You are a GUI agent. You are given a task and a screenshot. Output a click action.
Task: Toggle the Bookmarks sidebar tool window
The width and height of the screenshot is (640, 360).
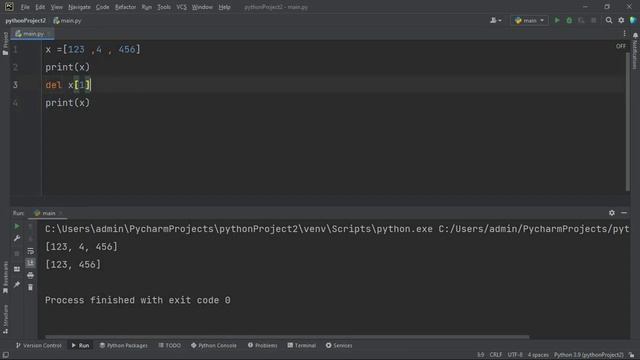[5, 277]
